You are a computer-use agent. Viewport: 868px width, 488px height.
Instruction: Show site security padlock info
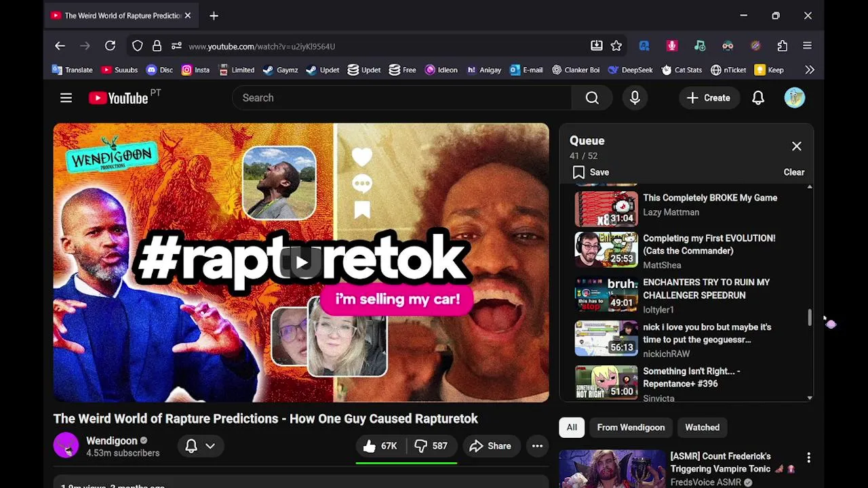click(x=157, y=46)
